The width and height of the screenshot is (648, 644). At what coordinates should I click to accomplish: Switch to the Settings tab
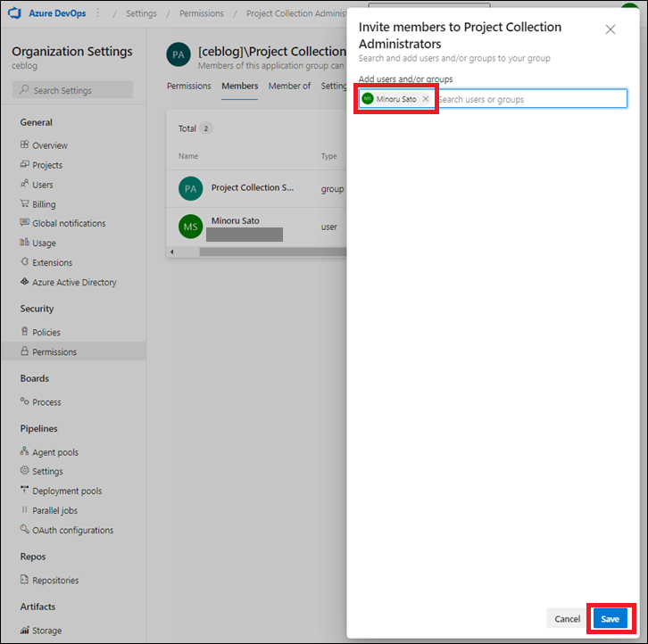(x=334, y=86)
